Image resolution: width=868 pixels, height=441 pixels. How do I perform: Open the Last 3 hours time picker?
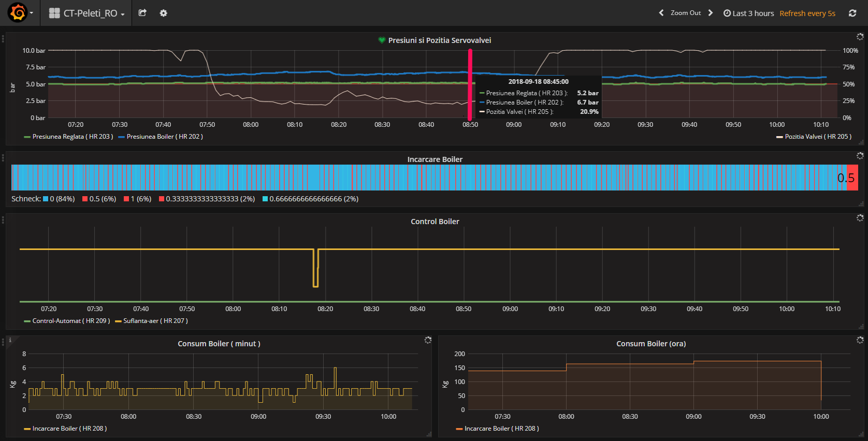coord(748,13)
